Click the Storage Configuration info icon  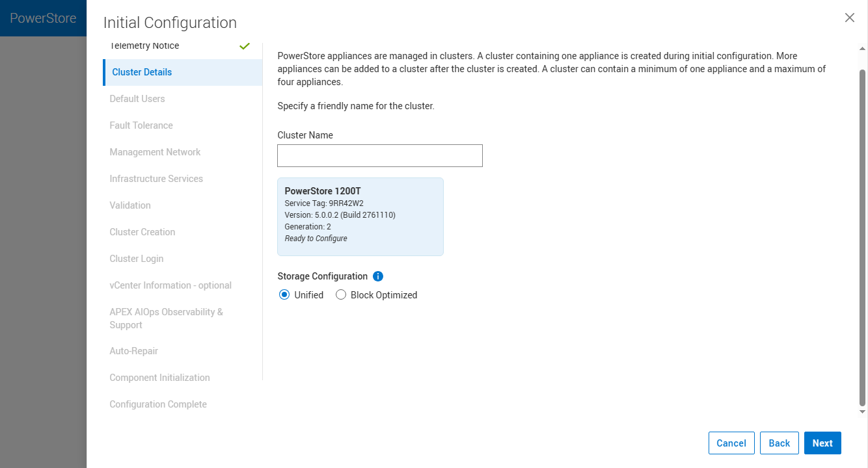coord(378,276)
